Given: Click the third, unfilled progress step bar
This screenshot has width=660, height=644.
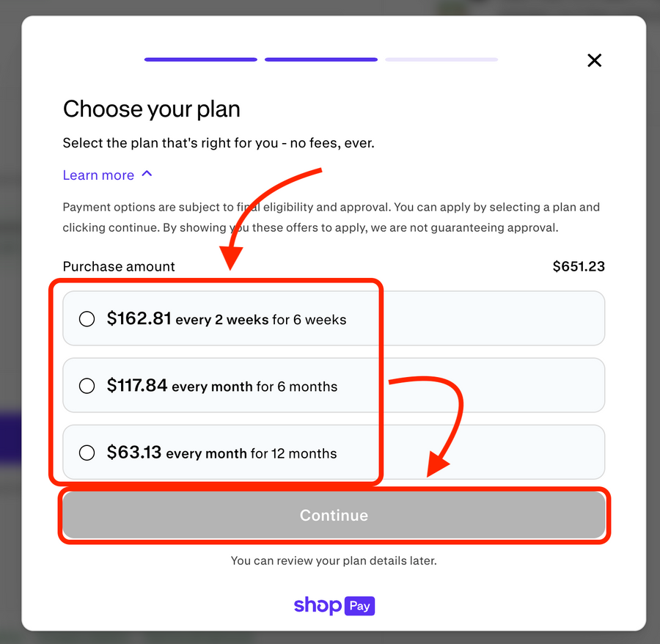Looking at the screenshot, I should click(441, 59).
